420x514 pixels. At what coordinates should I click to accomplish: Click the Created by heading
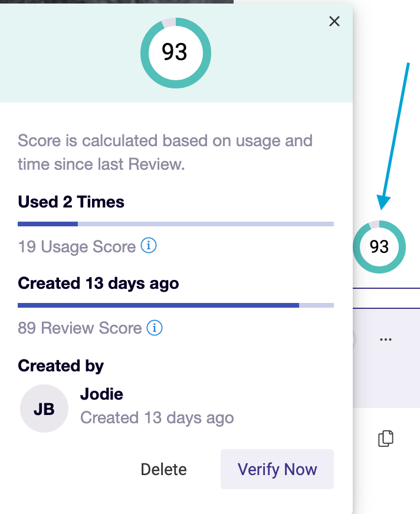click(x=61, y=366)
